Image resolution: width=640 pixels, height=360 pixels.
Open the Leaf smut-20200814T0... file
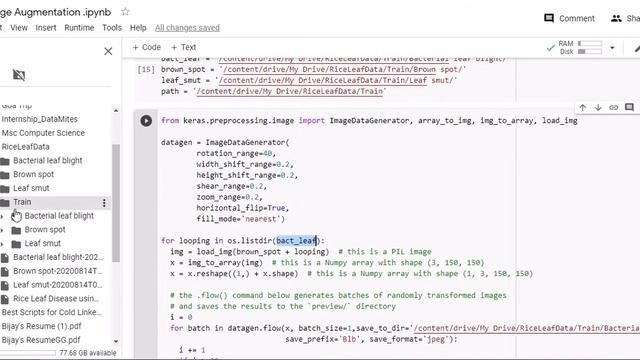[58, 285]
